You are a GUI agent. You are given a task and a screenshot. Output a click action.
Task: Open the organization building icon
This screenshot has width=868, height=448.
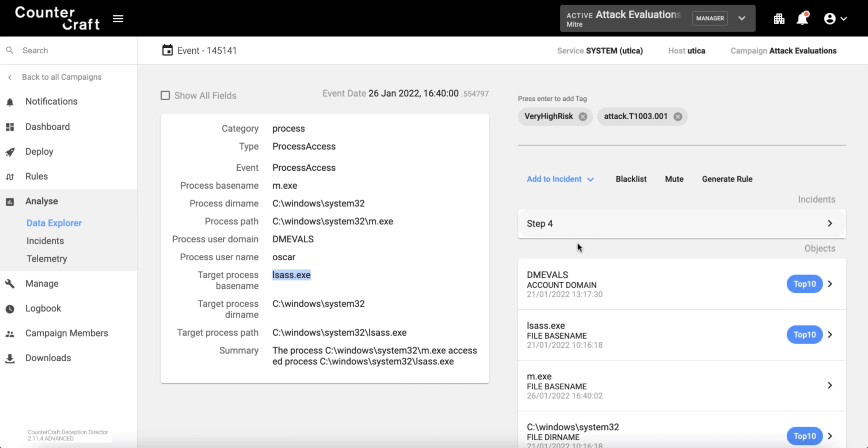click(779, 19)
